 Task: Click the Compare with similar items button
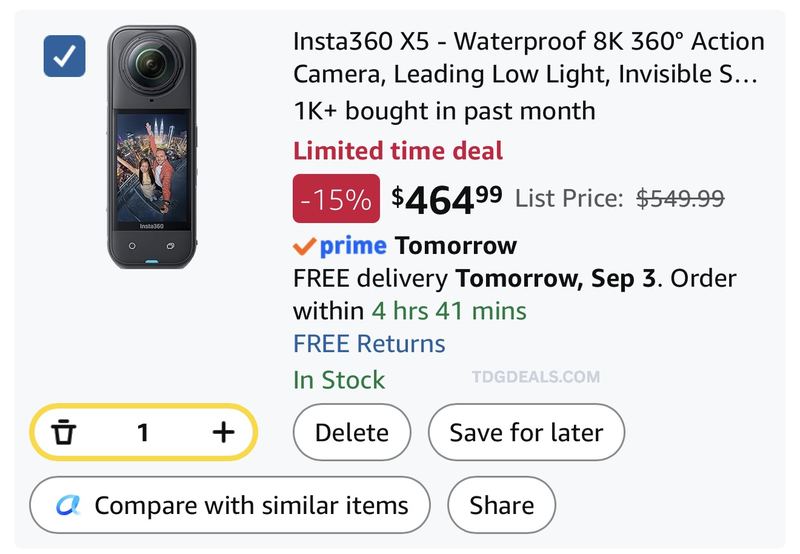click(x=230, y=505)
